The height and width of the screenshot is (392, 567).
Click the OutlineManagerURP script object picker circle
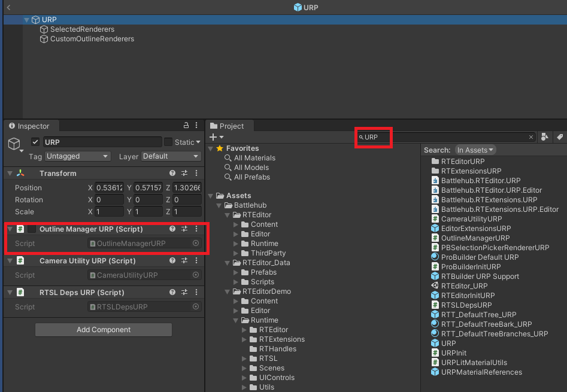(196, 244)
